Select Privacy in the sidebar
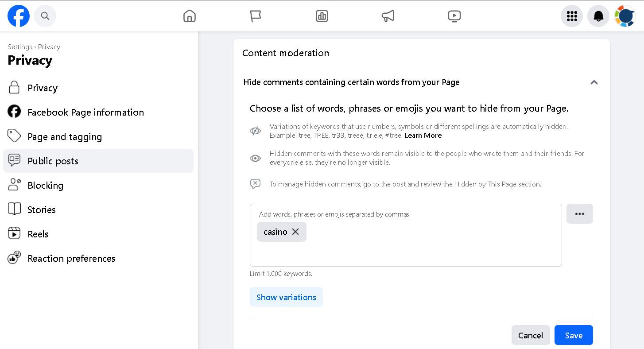Image resolution: width=644 pixels, height=349 pixels. point(43,88)
